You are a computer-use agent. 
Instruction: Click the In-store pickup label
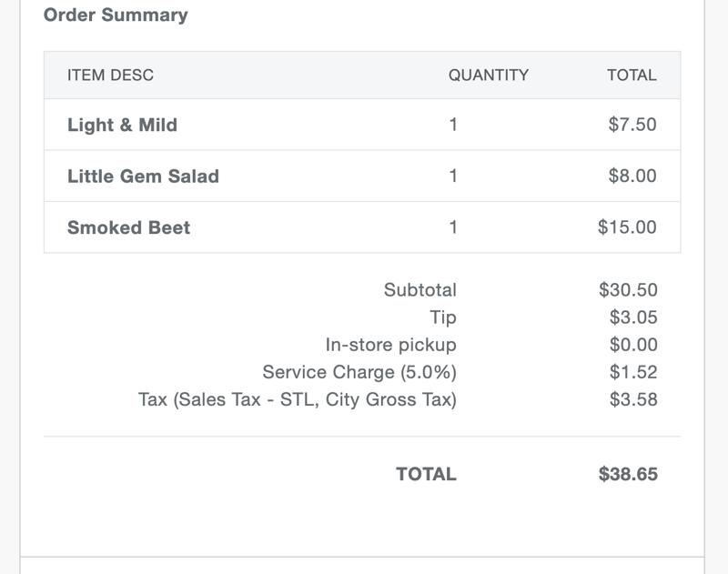390,345
